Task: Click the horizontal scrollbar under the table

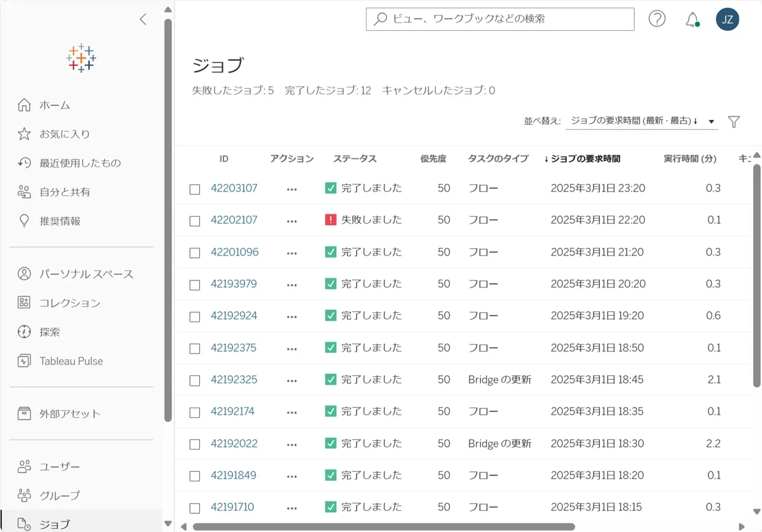Action: pyautogui.click(x=384, y=527)
